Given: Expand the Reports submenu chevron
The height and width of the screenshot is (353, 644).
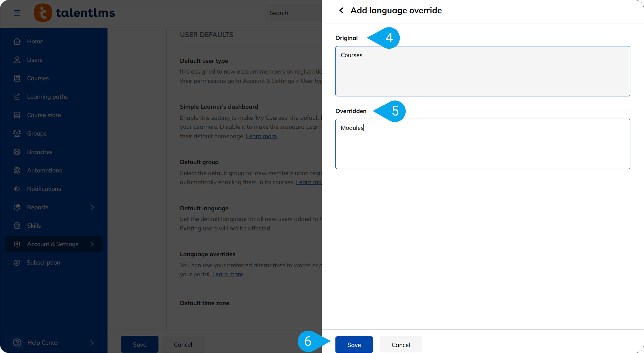Looking at the screenshot, I should click(x=92, y=207).
